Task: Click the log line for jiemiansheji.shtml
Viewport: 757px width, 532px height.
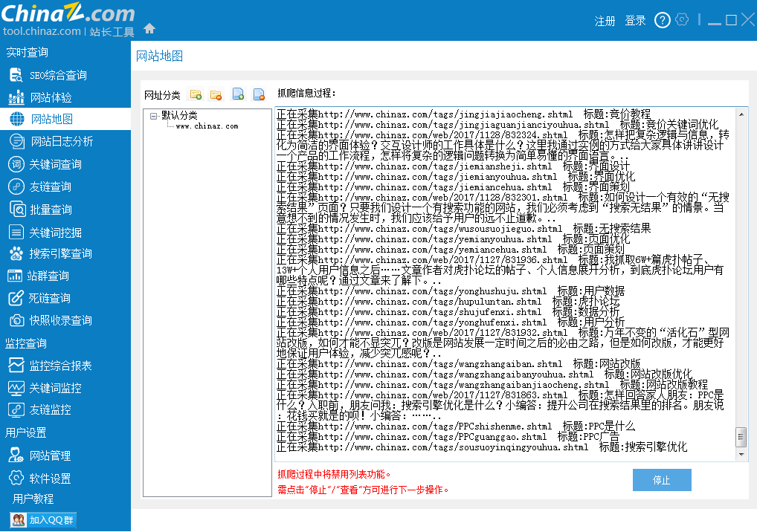Action: (x=453, y=166)
